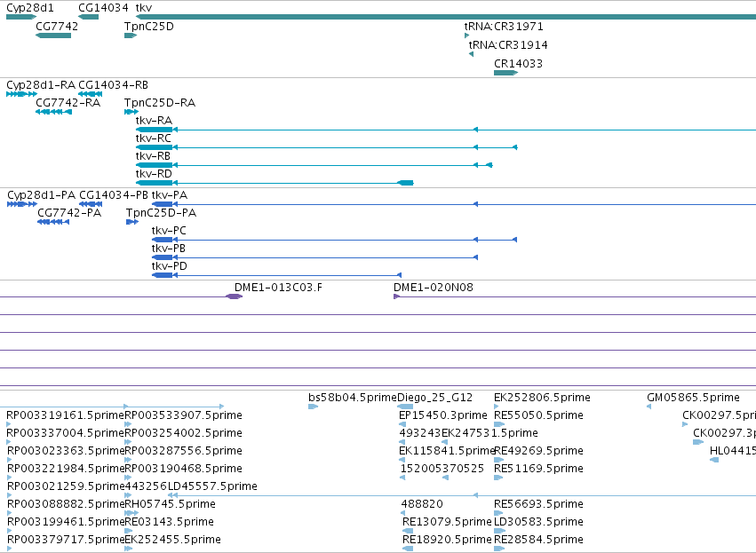
Task: Select the tkv-RA transcript label
Action: click(154, 121)
